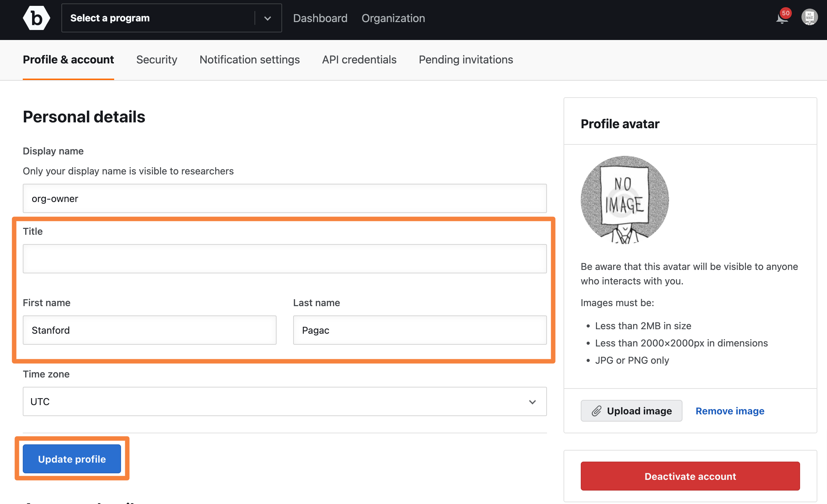Click the First name Stanford field
The image size is (827, 504).
coord(149,330)
